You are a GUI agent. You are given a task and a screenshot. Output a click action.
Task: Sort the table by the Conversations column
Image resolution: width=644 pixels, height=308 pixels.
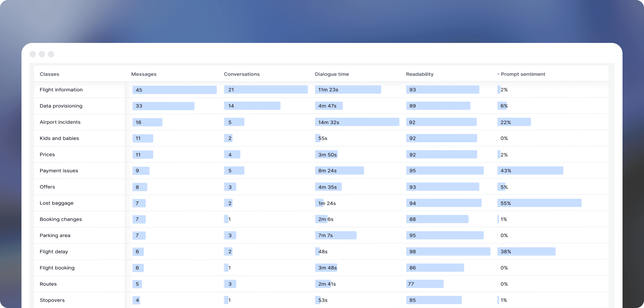click(241, 74)
